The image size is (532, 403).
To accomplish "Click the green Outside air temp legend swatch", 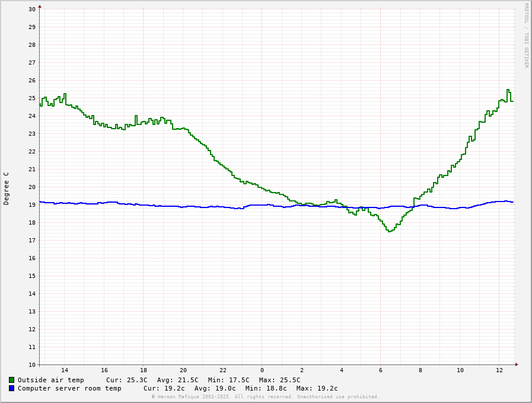I will pos(11,380).
